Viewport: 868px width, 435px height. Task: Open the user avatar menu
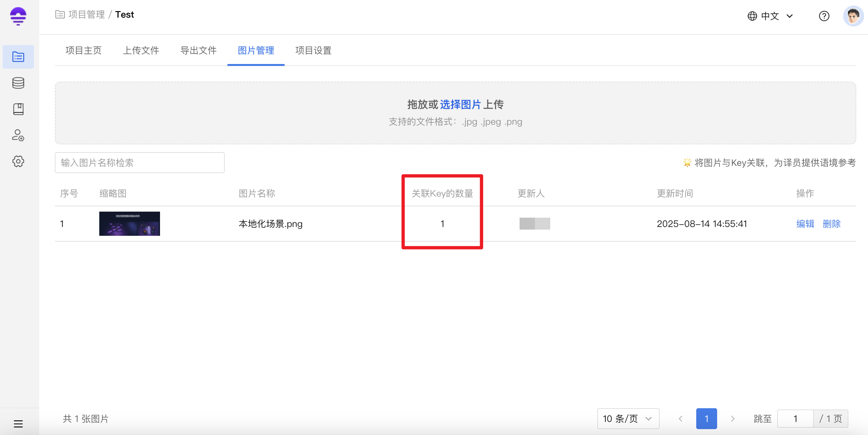tap(853, 16)
